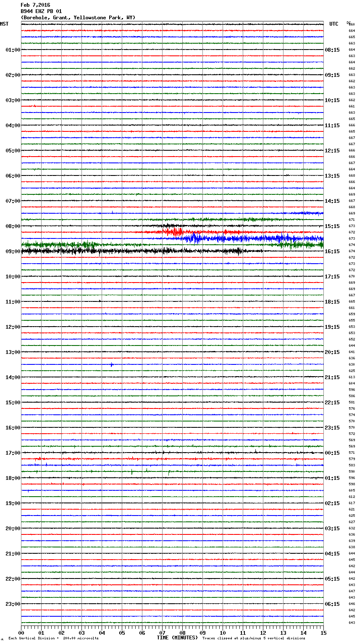The height and width of the screenshot is (644, 357).
Task: Select the 00:15 UTC time label
Action: click(332, 453)
